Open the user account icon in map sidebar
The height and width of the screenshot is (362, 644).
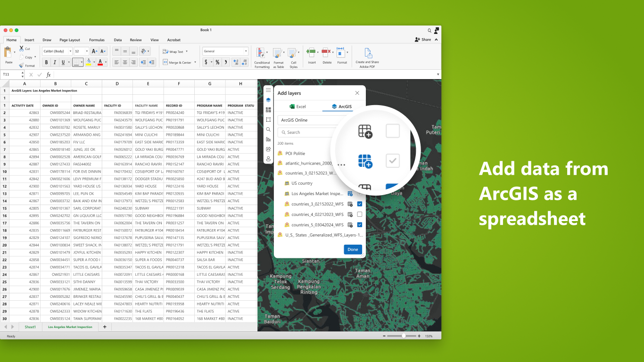[x=268, y=159]
